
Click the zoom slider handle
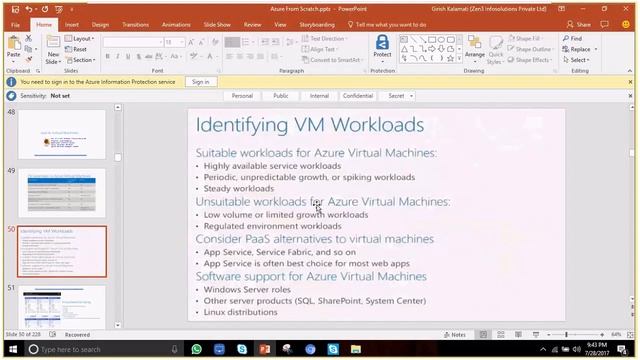tap(567, 335)
